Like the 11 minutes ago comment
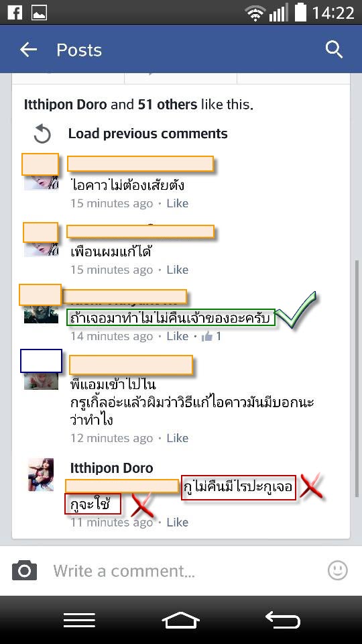This screenshot has height=644, width=362. pyautogui.click(x=177, y=523)
